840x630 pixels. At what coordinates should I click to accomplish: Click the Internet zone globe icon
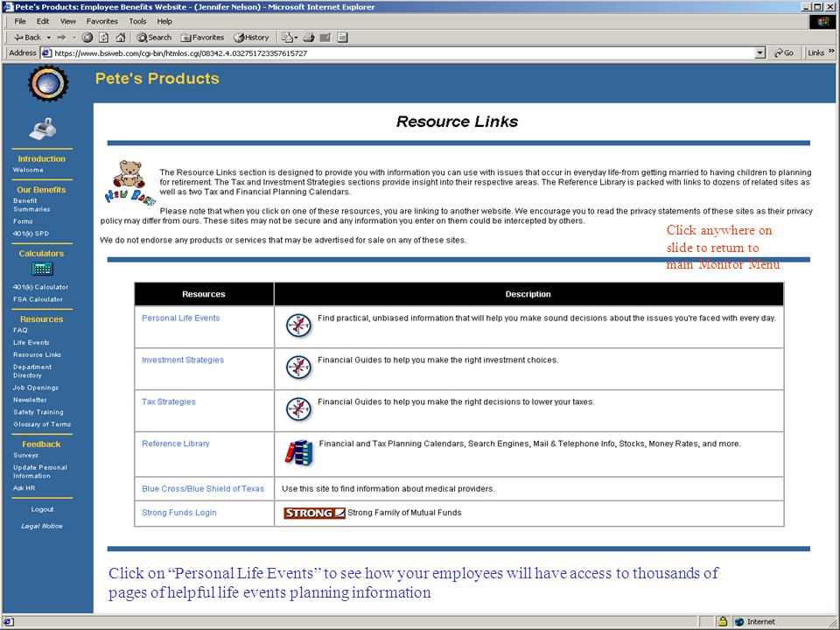point(740,621)
